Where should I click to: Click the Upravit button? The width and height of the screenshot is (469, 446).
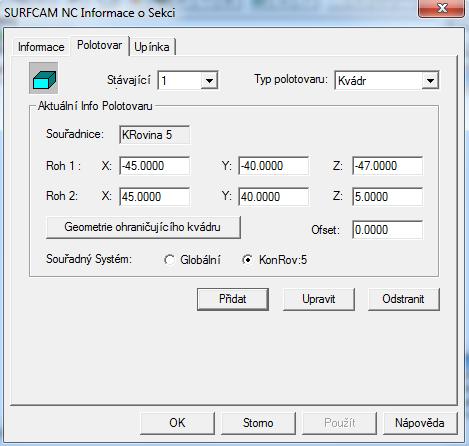319,299
